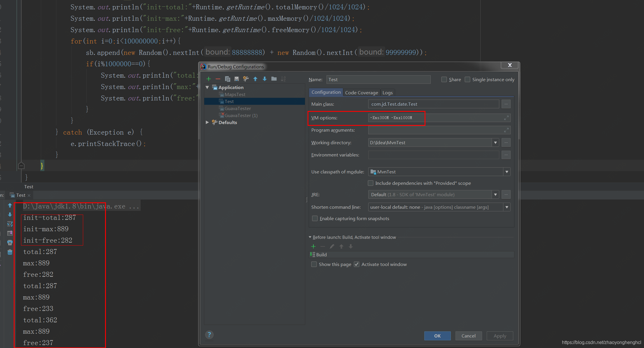Open help via the question mark button

pyautogui.click(x=209, y=335)
